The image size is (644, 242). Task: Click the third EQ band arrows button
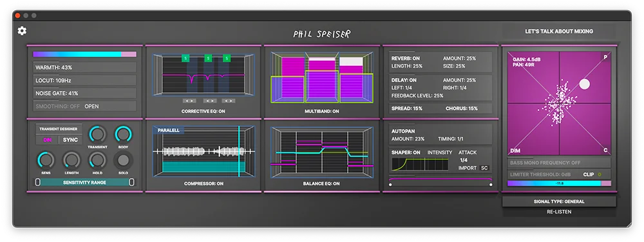click(229, 101)
